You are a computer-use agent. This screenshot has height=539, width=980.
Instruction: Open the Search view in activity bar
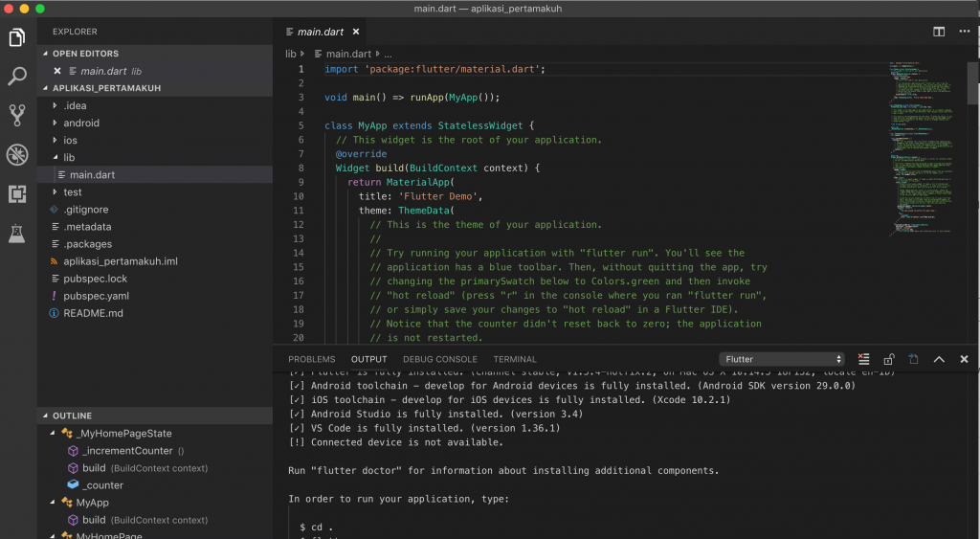(17, 77)
